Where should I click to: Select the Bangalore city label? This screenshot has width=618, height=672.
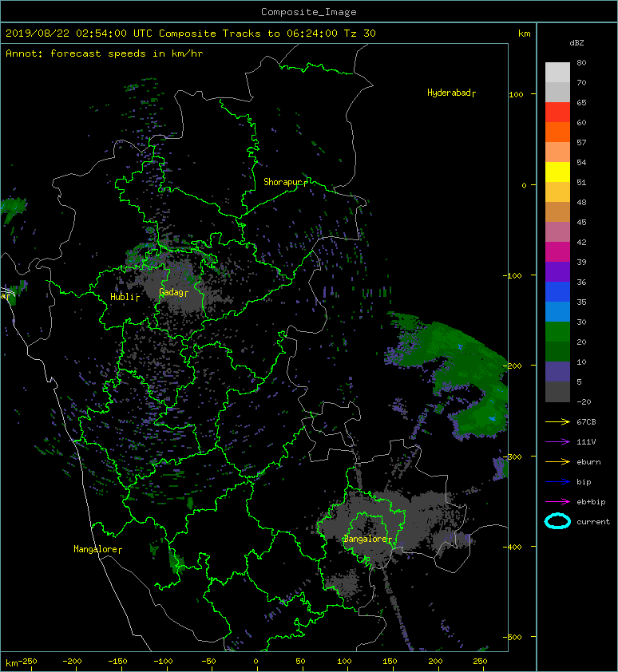coord(366,539)
